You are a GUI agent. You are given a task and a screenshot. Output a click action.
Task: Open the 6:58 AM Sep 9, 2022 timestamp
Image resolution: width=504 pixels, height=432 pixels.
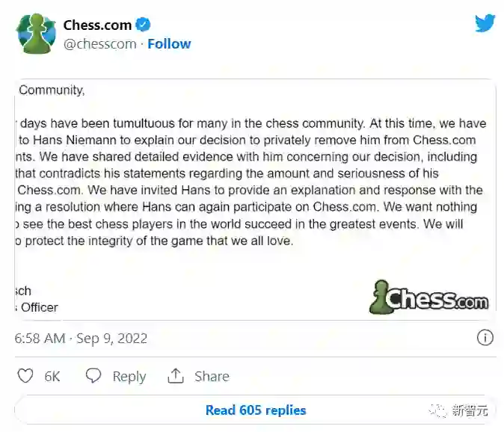[x=82, y=339]
